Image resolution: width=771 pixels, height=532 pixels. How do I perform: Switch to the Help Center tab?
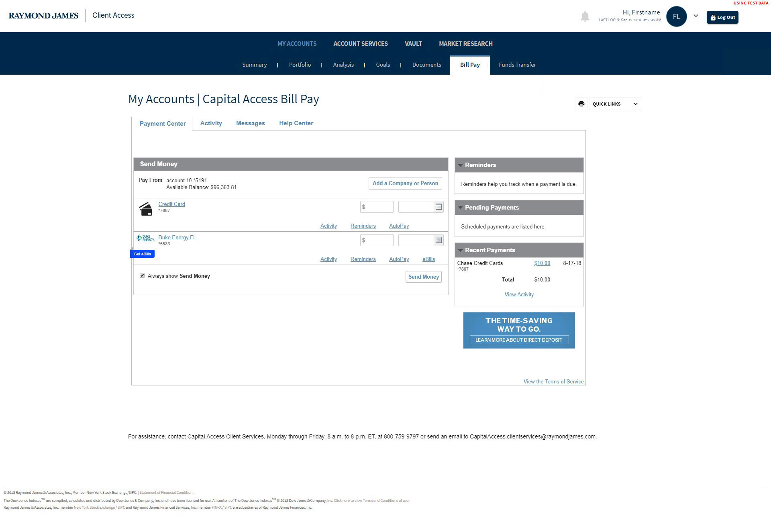click(x=296, y=123)
